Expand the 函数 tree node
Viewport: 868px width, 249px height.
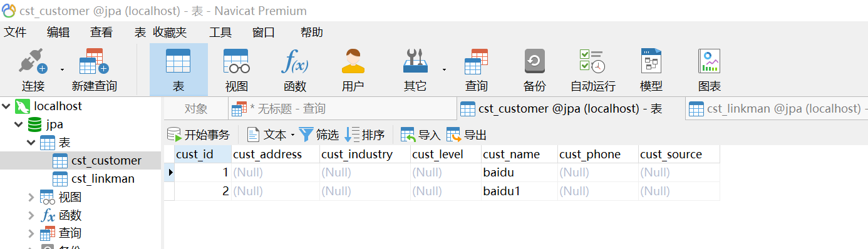pyautogui.click(x=31, y=216)
